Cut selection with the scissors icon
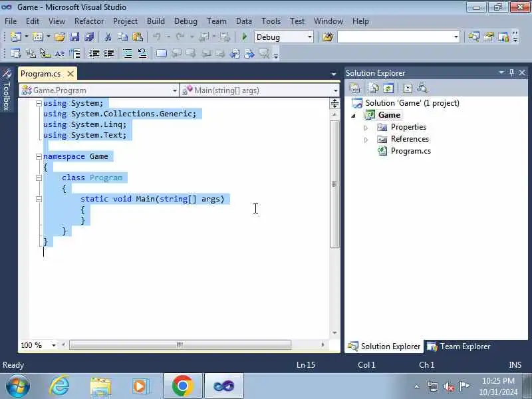Screen dimensions: 532x399 click(x=108, y=37)
